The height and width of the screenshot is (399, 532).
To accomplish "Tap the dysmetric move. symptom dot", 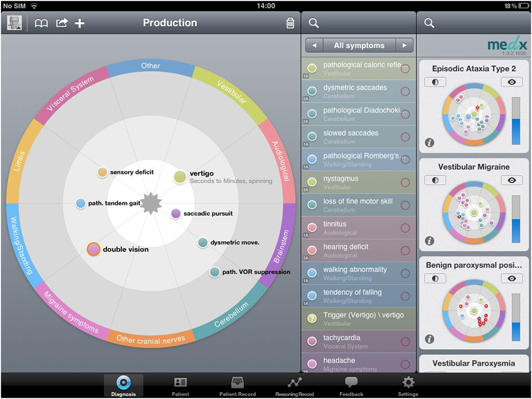I will coord(203,243).
